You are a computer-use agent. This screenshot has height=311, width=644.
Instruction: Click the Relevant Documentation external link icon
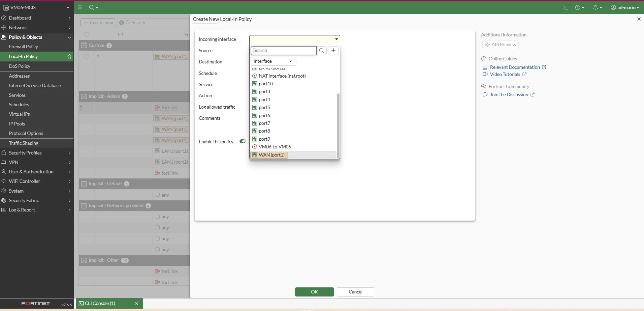coord(544,67)
